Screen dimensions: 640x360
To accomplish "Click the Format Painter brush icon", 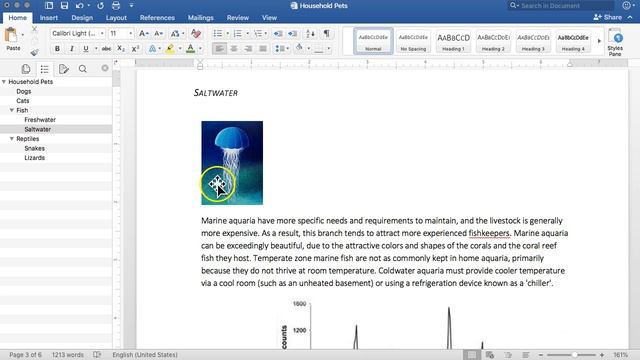I will [34, 52].
